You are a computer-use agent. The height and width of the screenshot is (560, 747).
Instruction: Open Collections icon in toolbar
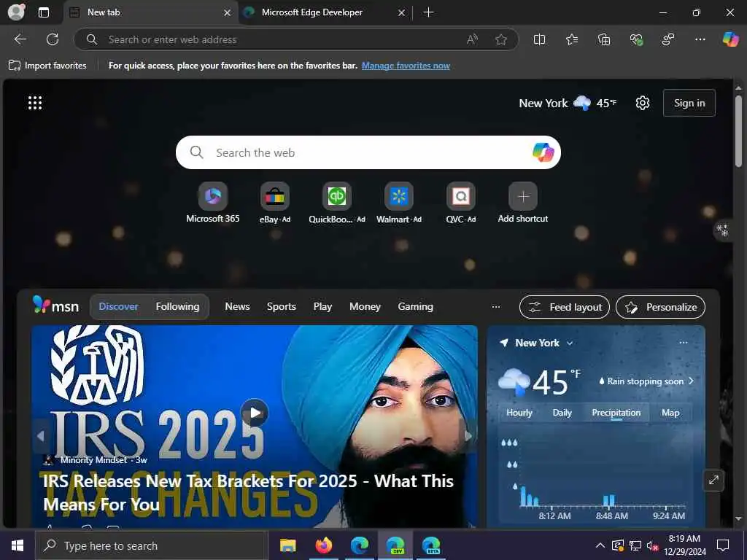603,39
